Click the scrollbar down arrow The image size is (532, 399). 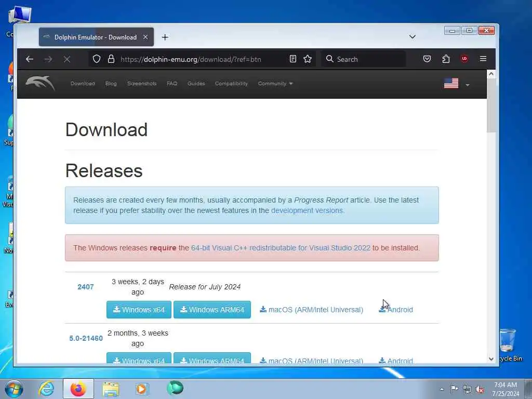[491, 358]
